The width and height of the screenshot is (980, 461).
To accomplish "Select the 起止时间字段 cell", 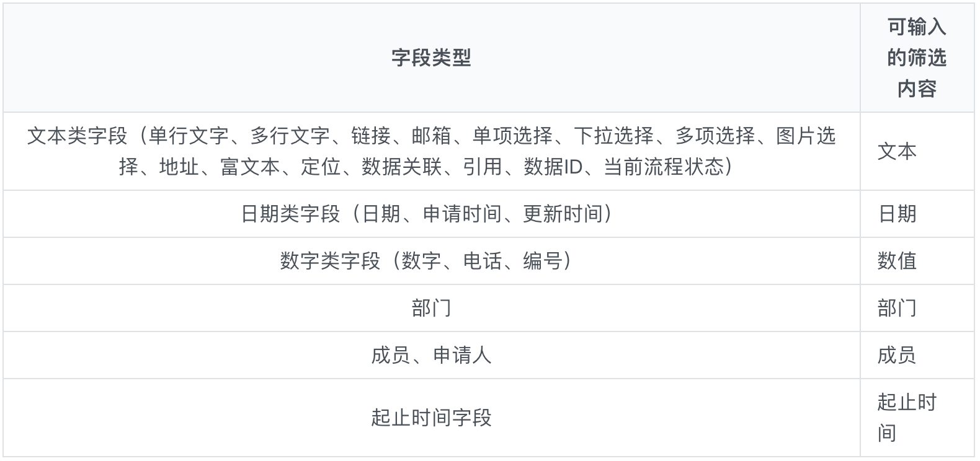I will [x=431, y=418].
